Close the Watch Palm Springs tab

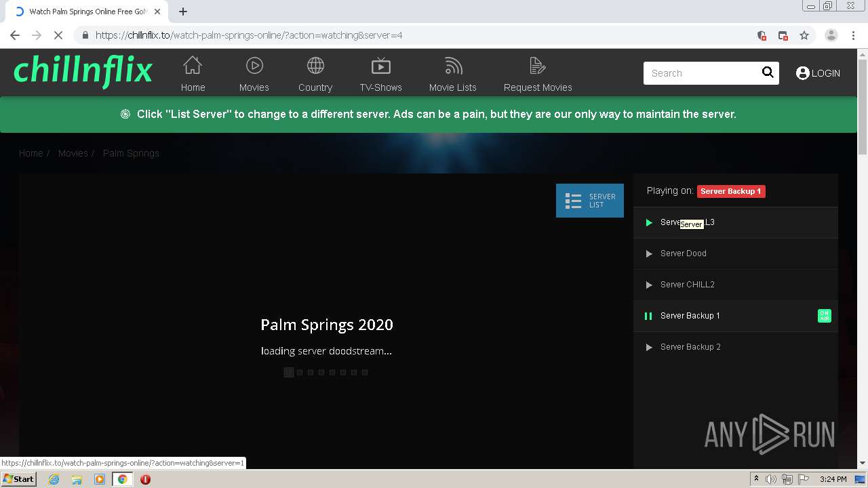pos(157,12)
